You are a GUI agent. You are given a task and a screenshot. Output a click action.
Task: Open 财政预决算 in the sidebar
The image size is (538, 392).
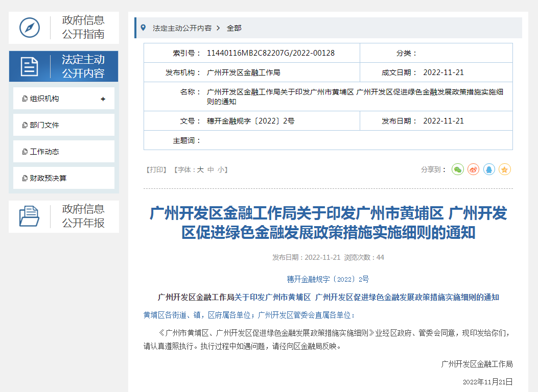[x=48, y=178]
